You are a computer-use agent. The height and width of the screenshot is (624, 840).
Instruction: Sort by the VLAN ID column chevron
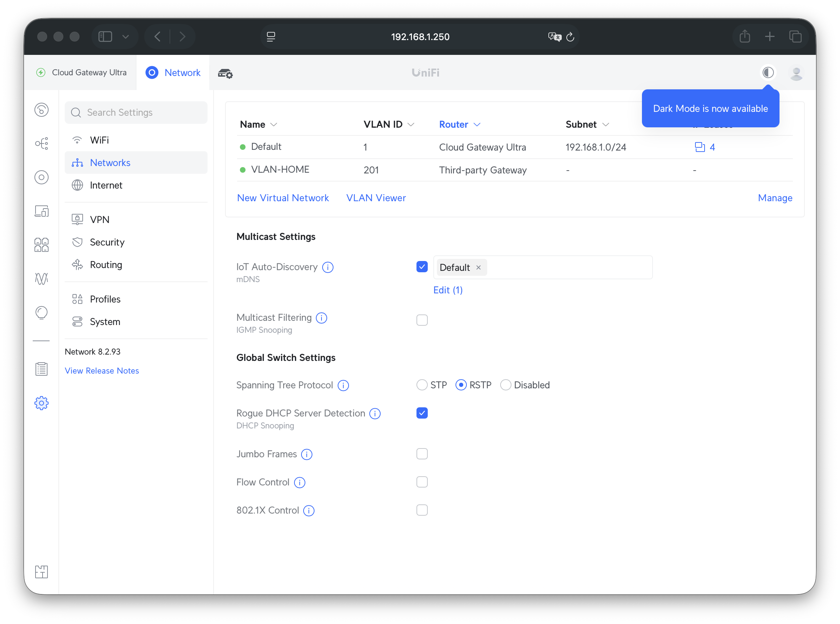coord(411,125)
